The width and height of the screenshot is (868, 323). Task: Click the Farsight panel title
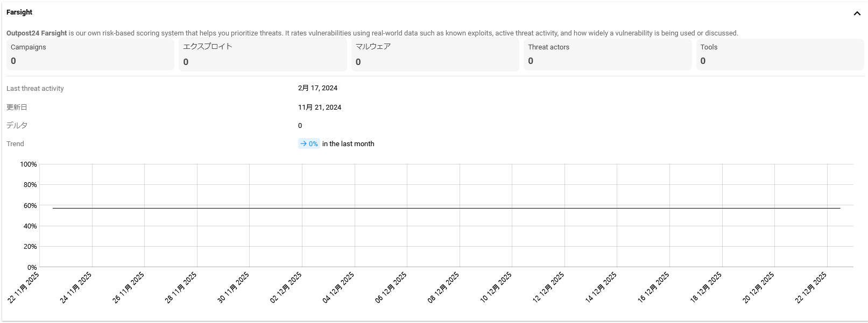coord(19,12)
